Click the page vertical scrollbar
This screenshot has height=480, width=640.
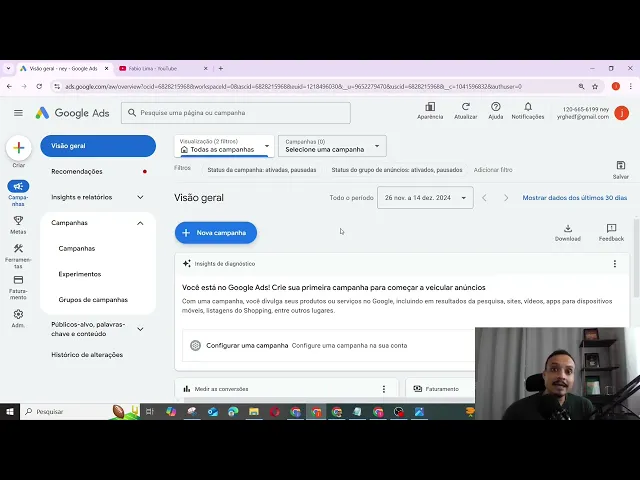[x=636, y=258]
